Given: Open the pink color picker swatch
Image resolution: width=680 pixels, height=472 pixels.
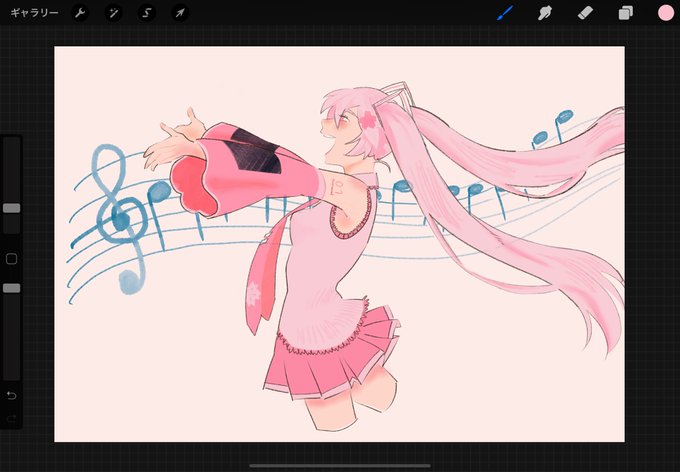Looking at the screenshot, I should point(666,13).
